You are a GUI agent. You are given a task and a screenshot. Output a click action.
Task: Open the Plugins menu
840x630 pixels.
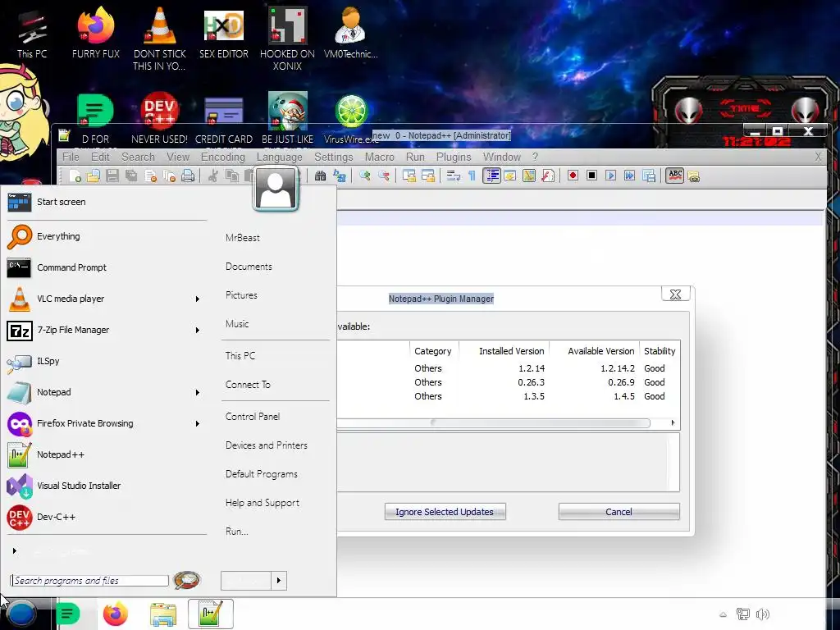coord(454,157)
